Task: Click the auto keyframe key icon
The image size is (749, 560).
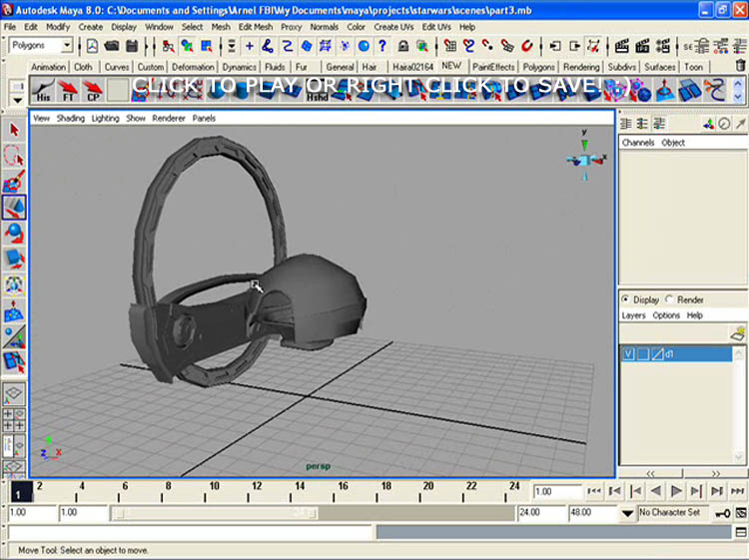Action: click(x=722, y=513)
